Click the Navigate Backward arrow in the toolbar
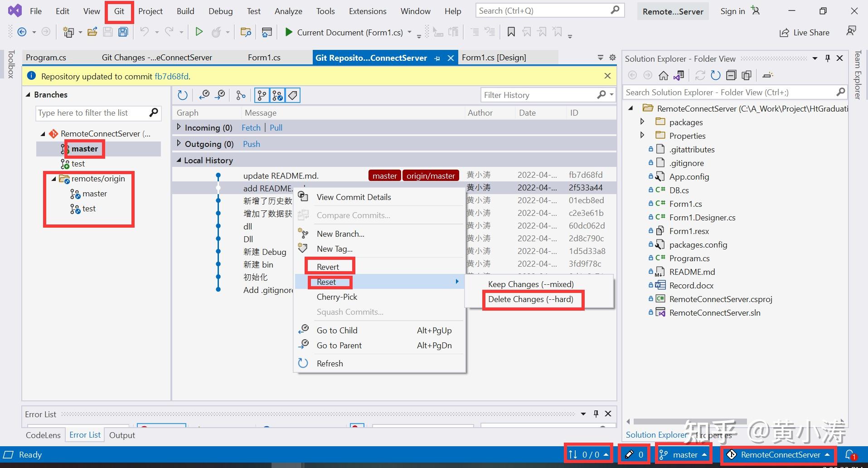Image resolution: width=868 pixels, height=468 pixels. (22, 32)
